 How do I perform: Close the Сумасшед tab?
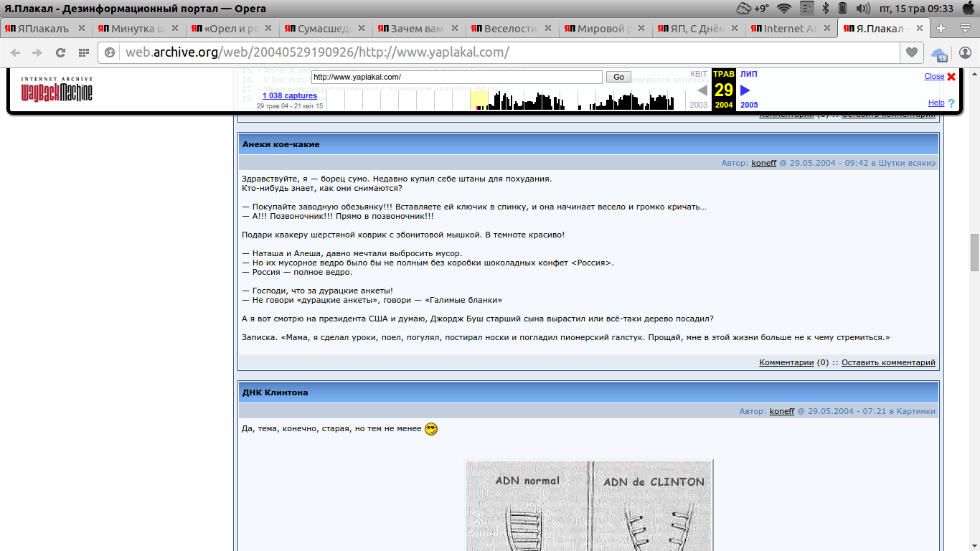click(x=361, y=29)
